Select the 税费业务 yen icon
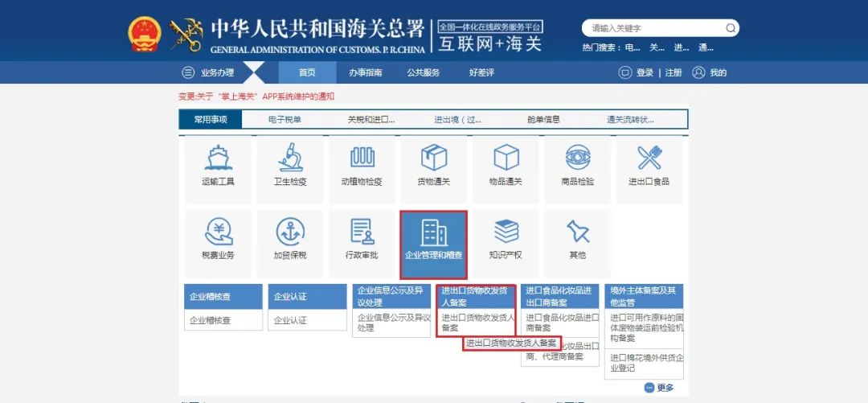 point(218,232)
